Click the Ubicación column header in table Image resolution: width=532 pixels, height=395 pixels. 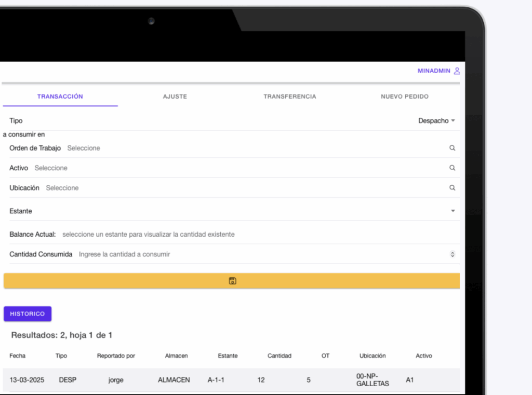click(373, 356)
